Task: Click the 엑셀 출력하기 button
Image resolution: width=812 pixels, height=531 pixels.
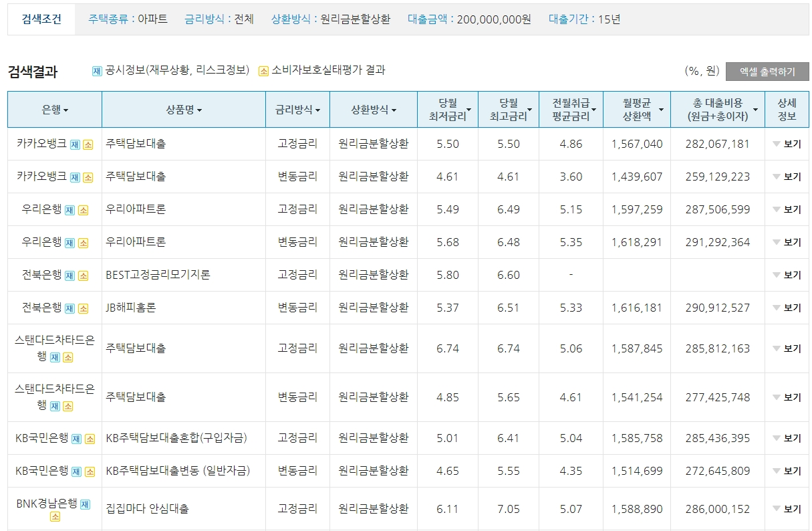Action: tap(767, 72)
